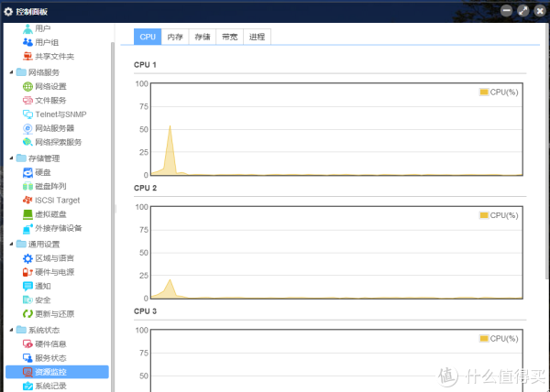Select 网络设置 network settings item

(50, 86)
